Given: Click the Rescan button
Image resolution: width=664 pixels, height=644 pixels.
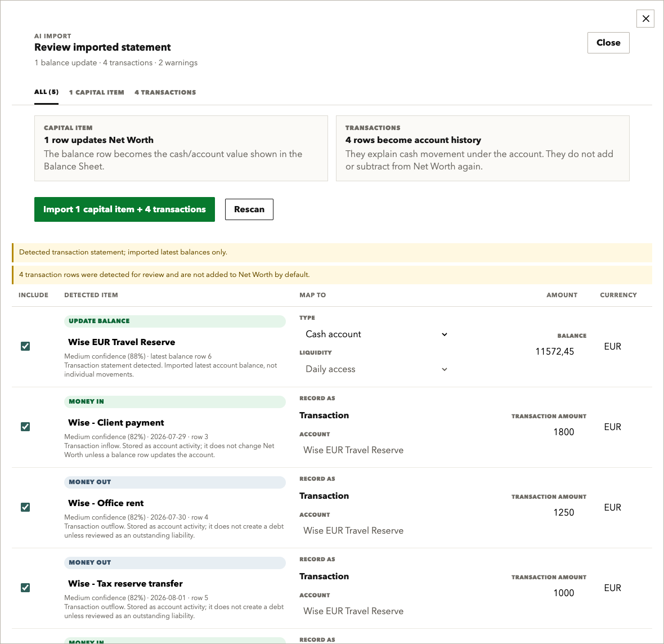Looking at the screenshot, I should [x=249, y=209].
